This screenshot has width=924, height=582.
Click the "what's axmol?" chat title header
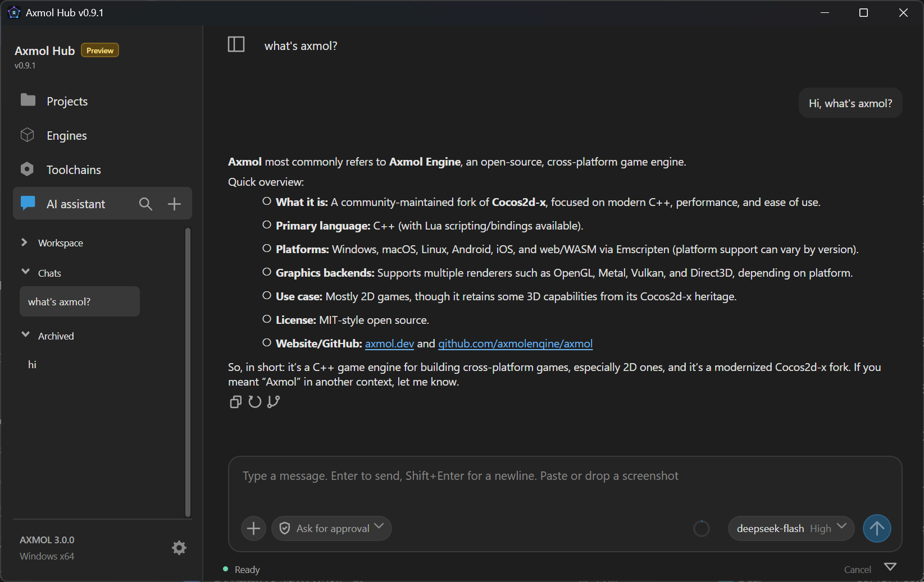(301, 46)
